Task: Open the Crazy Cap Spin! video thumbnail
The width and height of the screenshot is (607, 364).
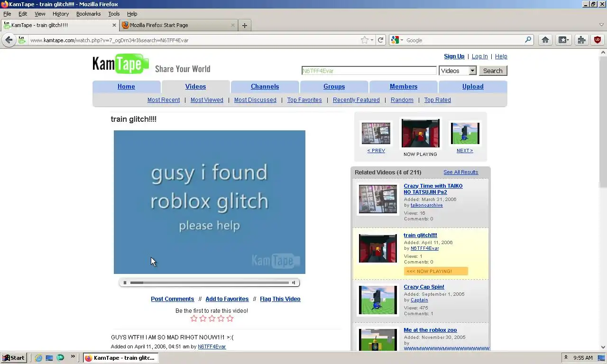Action: click(x=378, y=300)
